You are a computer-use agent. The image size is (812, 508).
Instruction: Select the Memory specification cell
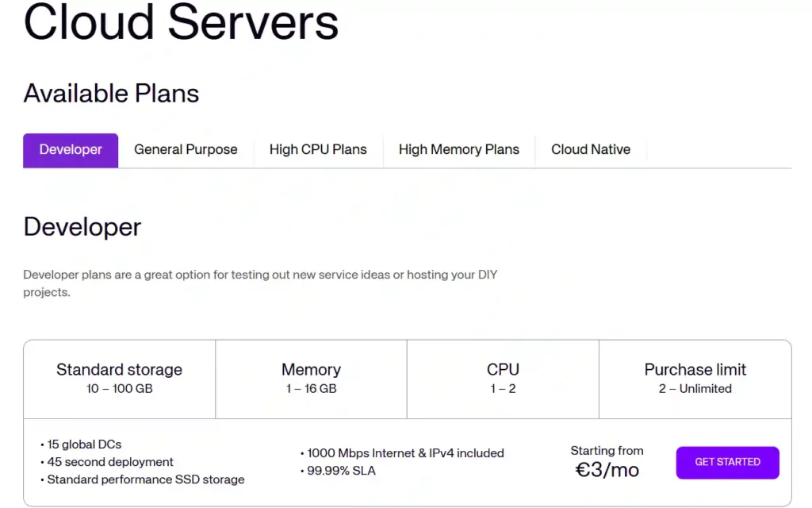click(311, 378)
